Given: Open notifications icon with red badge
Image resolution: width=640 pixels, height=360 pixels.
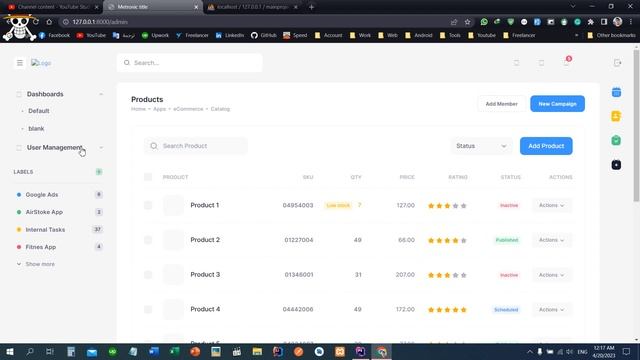Looking at the screenshot, I should click(x=567, y=62).
